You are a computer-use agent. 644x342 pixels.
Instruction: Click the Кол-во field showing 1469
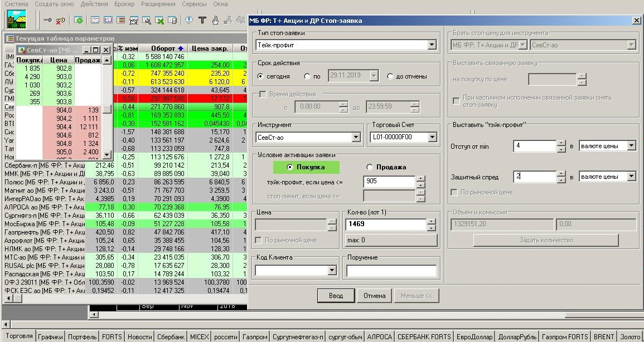pos(386,224)
